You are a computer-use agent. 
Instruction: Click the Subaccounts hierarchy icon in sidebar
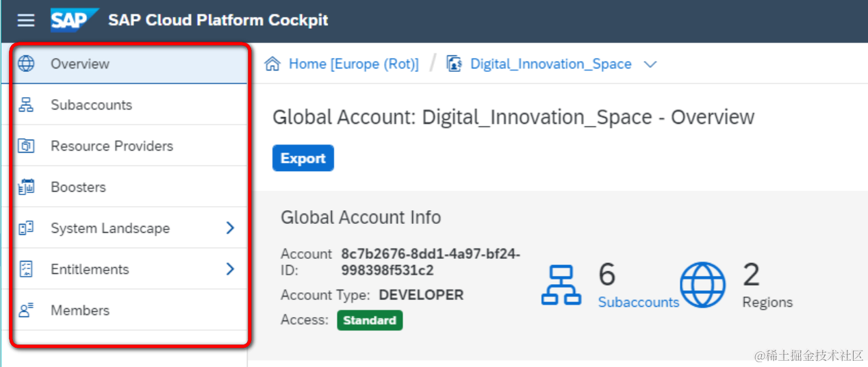[x=26, y=105]
